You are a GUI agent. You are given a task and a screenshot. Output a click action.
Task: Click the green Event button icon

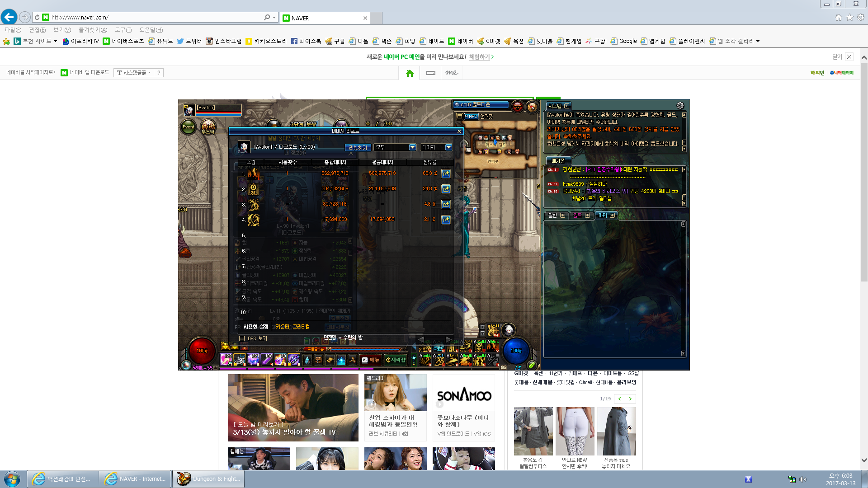pyautogui.click(x=189, y=127)
